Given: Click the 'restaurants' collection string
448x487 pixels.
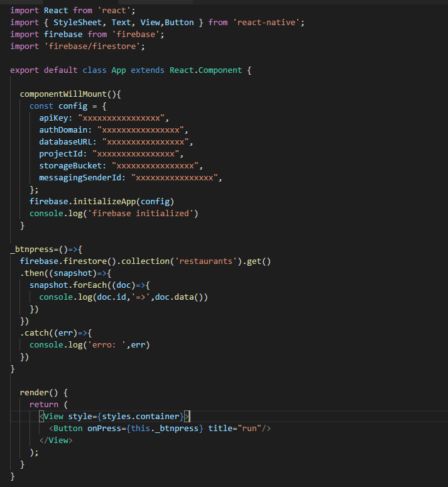Looking at the screenshot, I should tap(205, 261).
